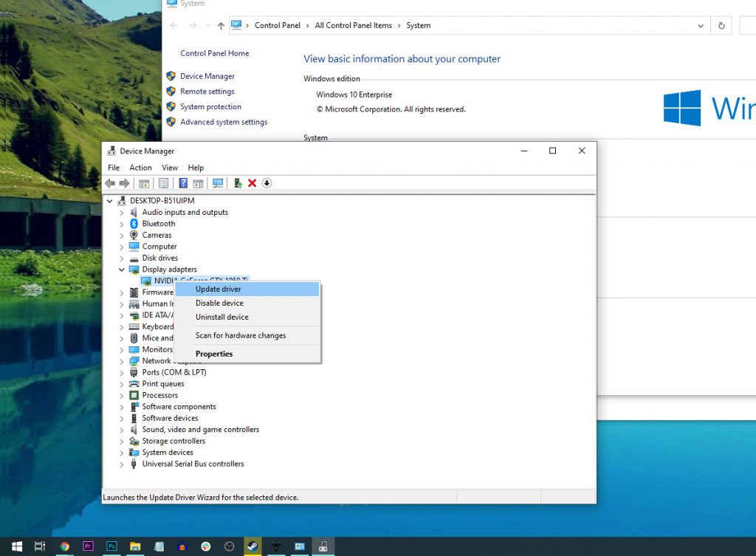Choose Update driver from context menu
756x556 pixels.
[x=247, y=289]
